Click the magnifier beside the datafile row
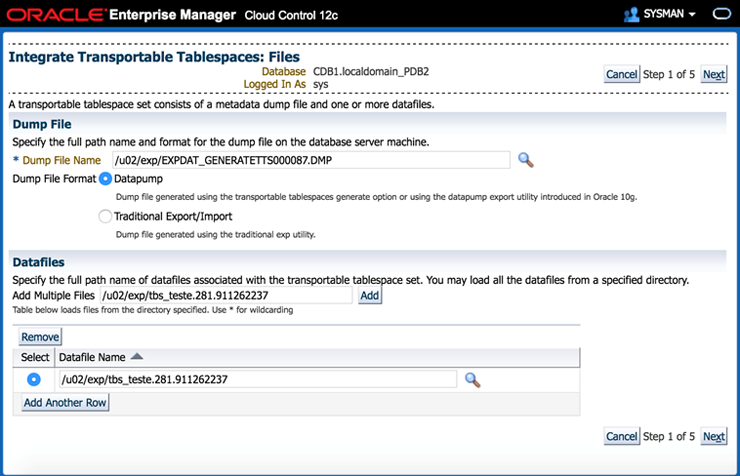740x476 pixels. tap(473, 379)
